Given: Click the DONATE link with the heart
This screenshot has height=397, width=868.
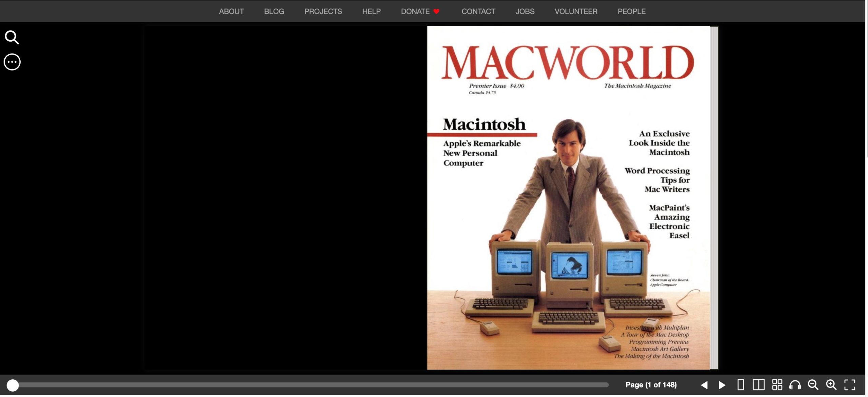Looking at the screenshot, I should click(x=420, y=11).
